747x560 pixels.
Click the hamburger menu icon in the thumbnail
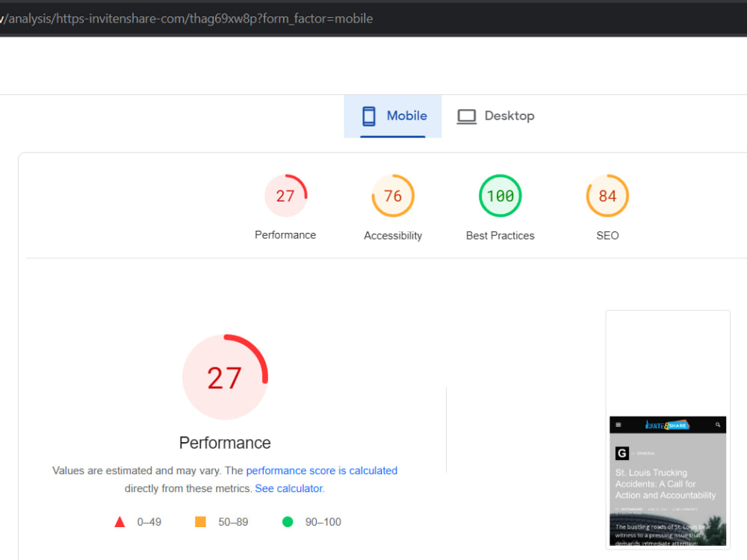(x=619, y=425)
